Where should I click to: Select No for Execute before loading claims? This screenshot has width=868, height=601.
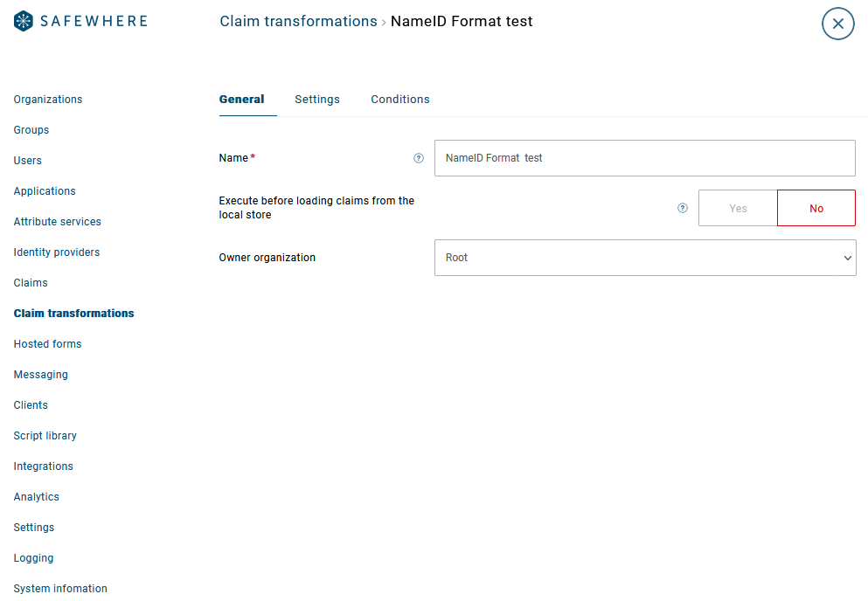click(816, 208)
